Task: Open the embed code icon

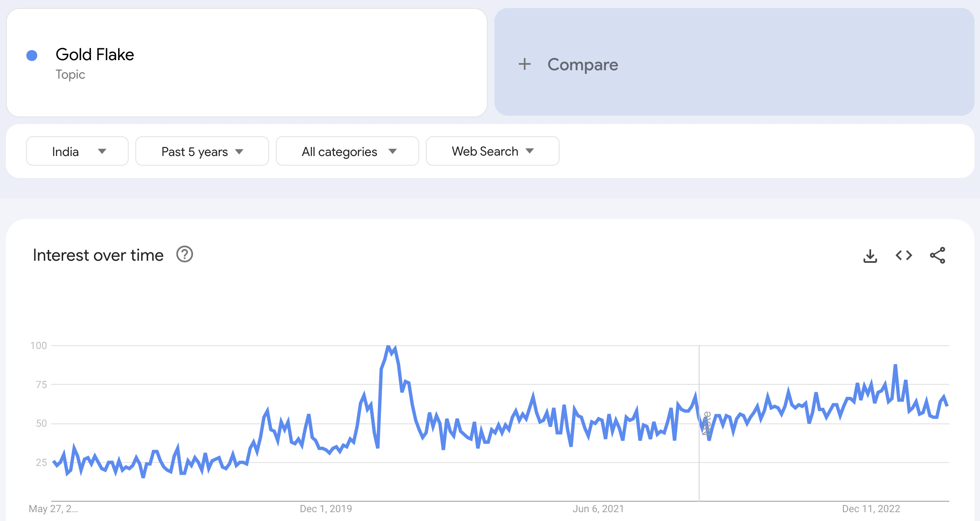Action: pyautogui.click(x=903, y=255)
